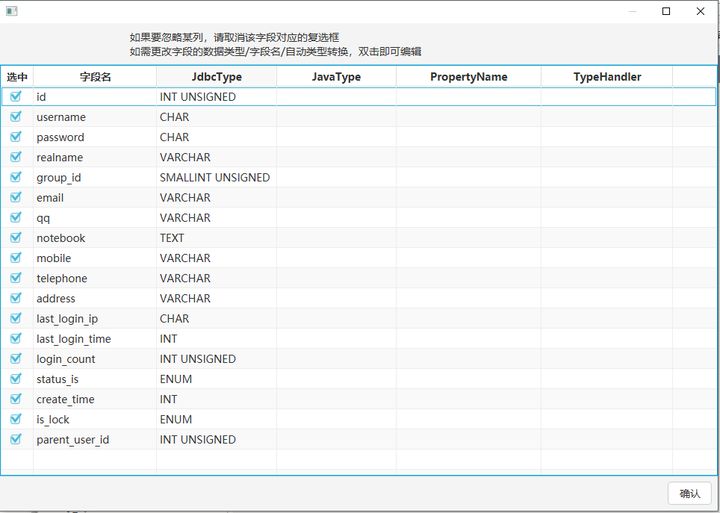
Task: Select the 'email' field name cell
Action: coord(95,197)
